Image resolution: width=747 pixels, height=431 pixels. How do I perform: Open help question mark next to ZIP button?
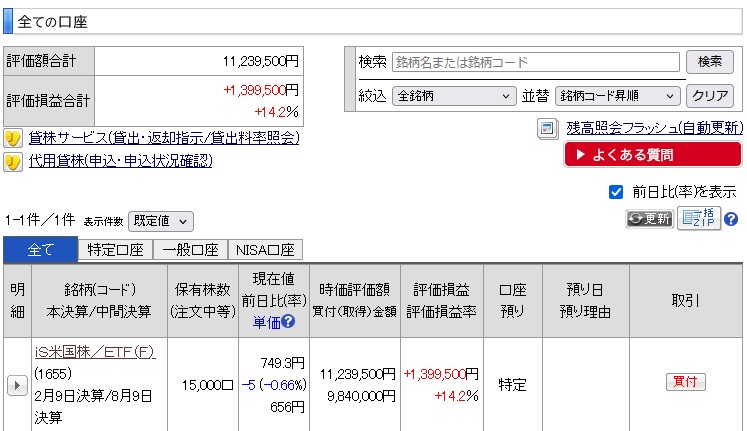click(x=731, y=219)
